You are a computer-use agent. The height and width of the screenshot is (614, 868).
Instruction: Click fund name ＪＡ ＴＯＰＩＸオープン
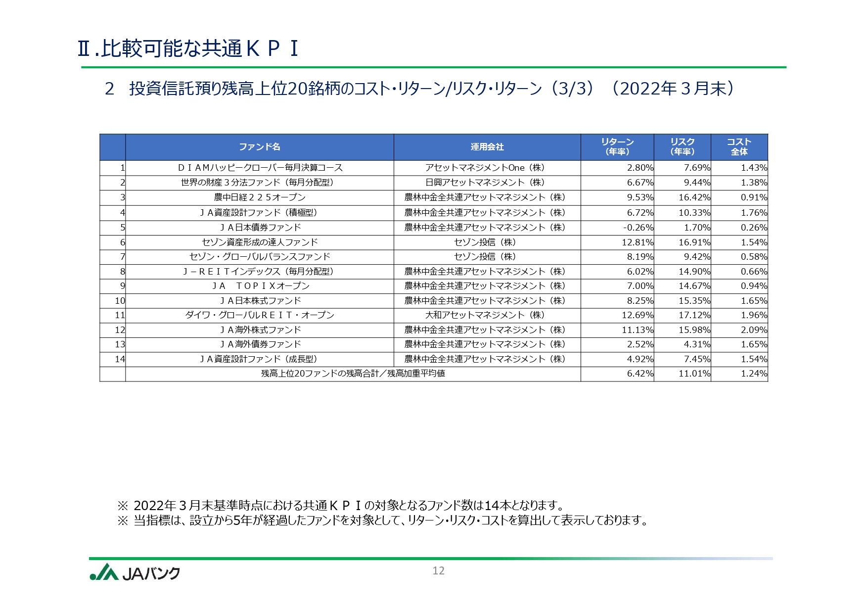(x=260, y=286)
